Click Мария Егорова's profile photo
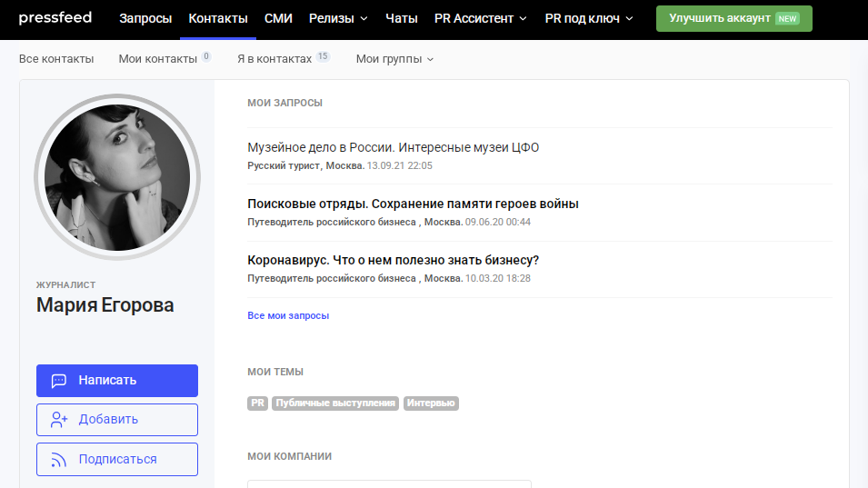Image resolution: width=868 pixels, height=488 pixels. pos(117,177)
